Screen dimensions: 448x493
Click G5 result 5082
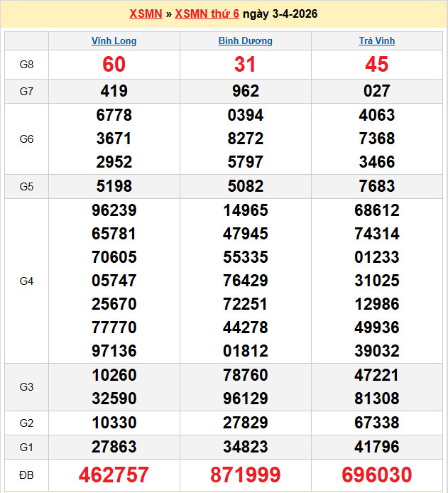click(x=245, y=187)
